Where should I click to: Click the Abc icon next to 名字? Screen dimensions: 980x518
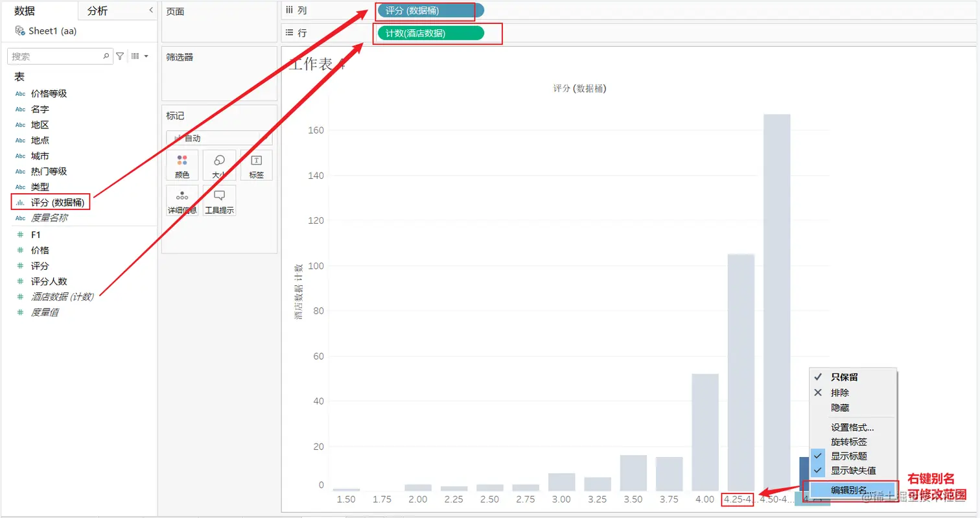point(20,109)
